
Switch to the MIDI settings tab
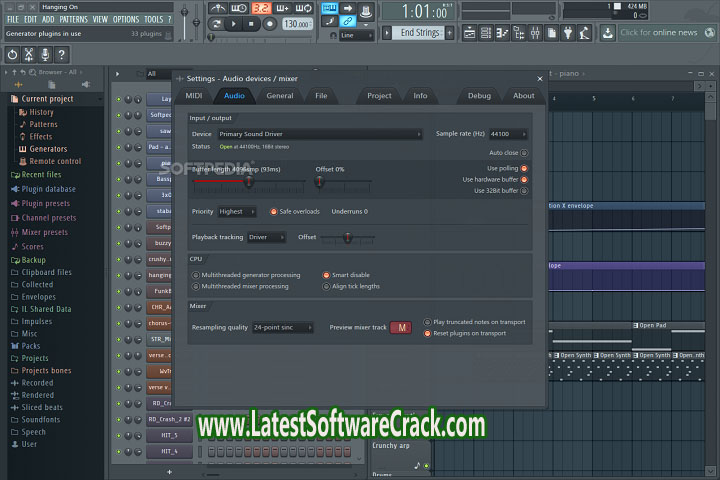pyautogui.click(x=194, y=96)
